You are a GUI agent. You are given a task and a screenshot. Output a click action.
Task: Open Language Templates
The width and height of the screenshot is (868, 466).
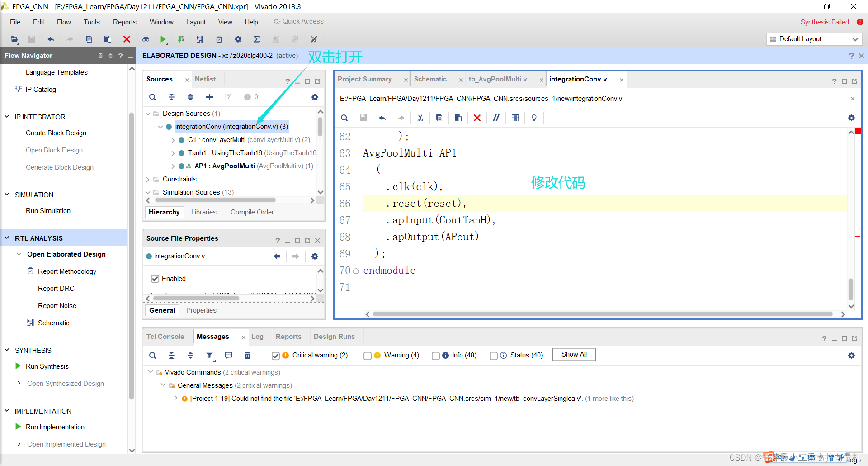click(x=57, y=72)
